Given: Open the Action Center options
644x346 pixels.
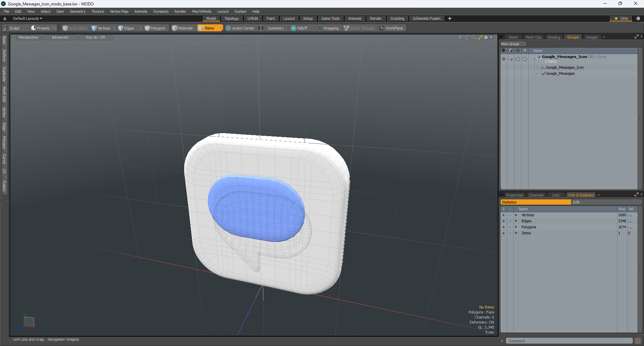Looking at the screenshot, I should 240,28.
